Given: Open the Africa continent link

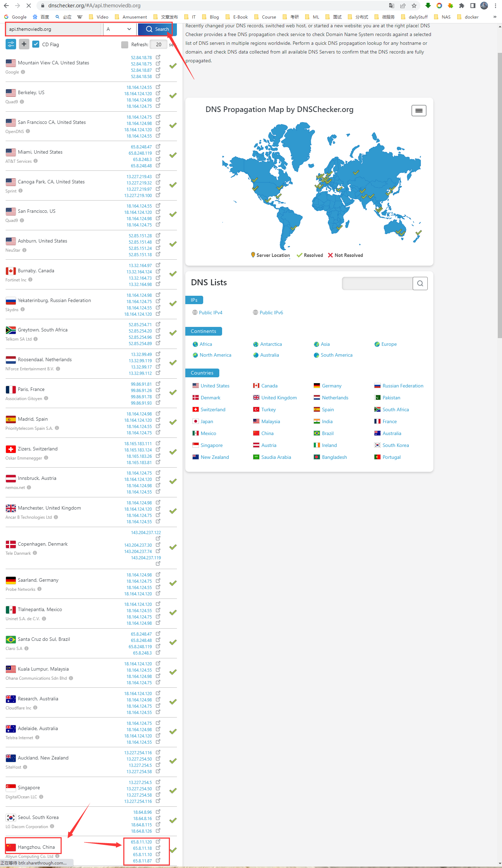Looking at the screenshot, I should pos(206,344).
